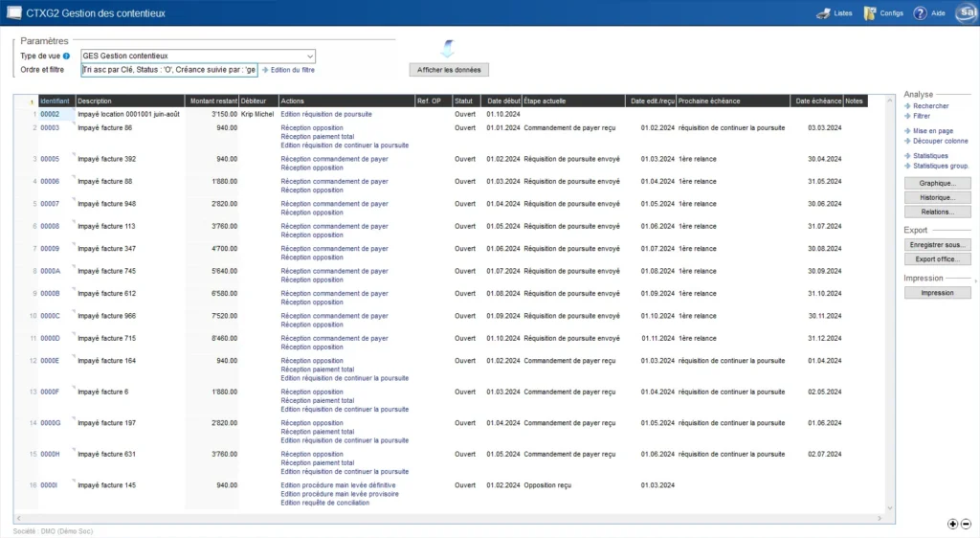Open record identifier 00002

[x=50, y=114]
